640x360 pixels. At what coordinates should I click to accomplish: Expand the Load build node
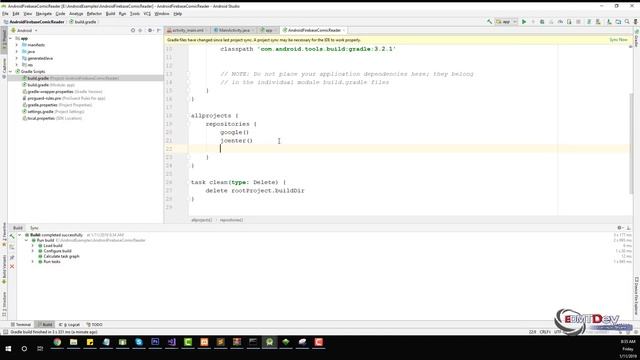[33, 246]
